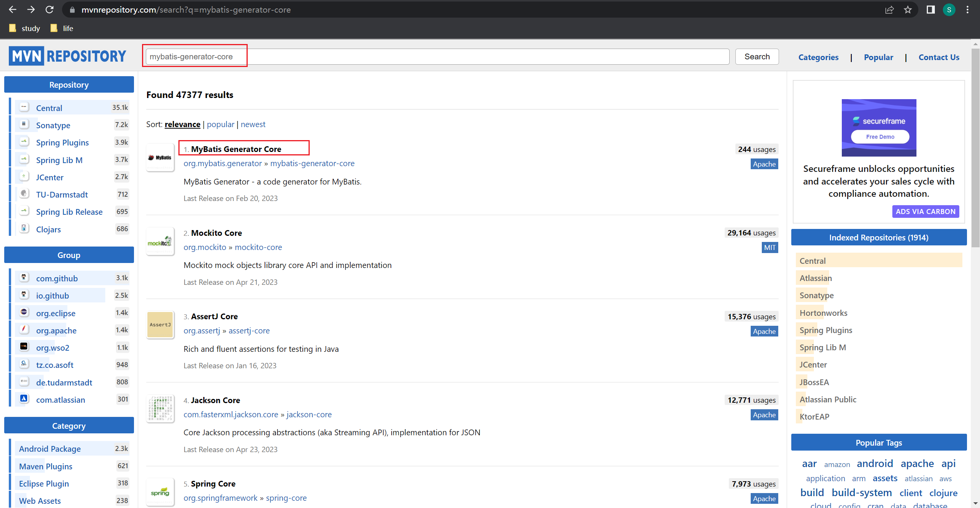Open the study bookmarks folder
The image size is (980, 508).
[25, 28]
